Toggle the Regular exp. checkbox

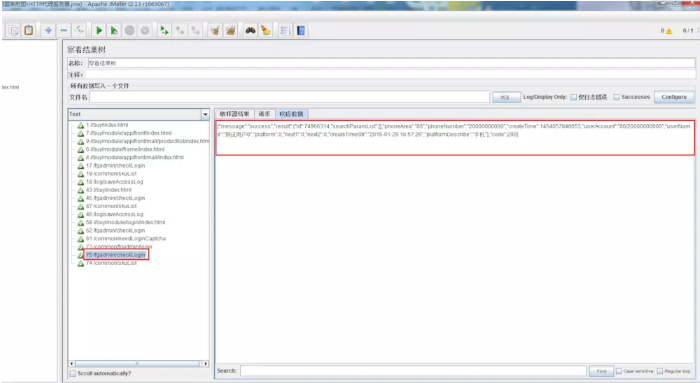click(660, 371)
